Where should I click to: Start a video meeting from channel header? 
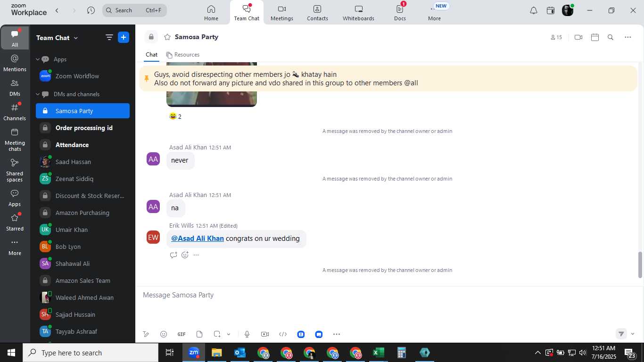tap(578, 37)
